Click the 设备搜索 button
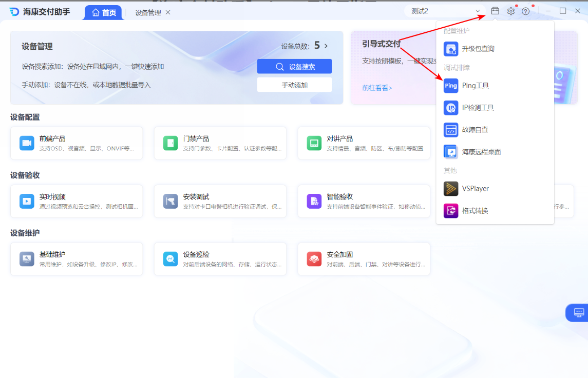The image size is (588, 378). coord(294,66)
